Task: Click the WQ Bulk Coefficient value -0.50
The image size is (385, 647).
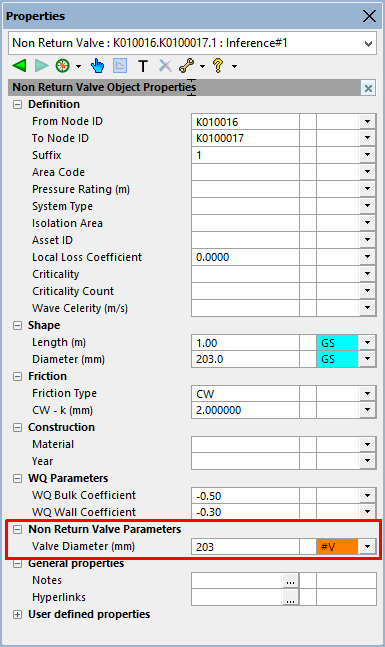Action: point(245,496)
